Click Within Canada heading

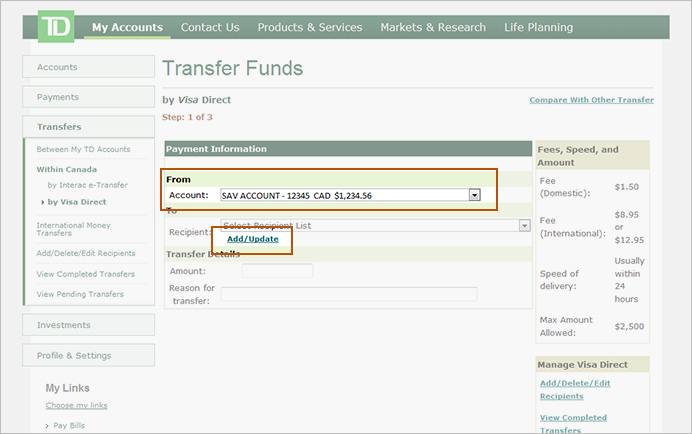67,169
